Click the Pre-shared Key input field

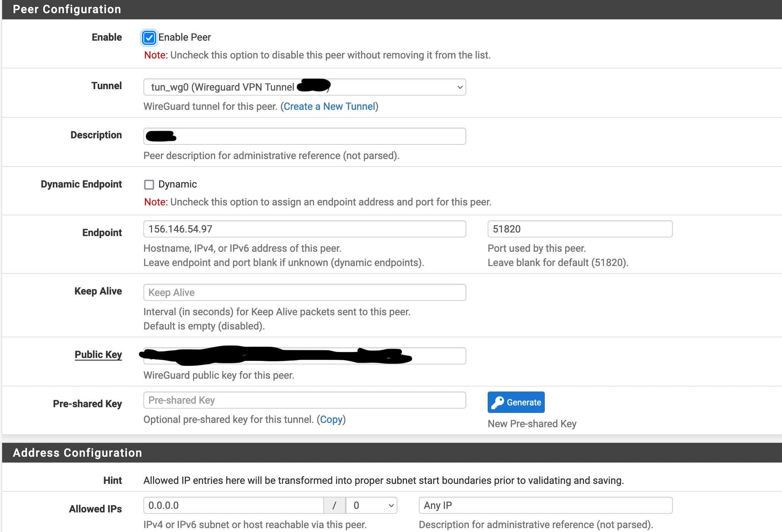(304, 400)
